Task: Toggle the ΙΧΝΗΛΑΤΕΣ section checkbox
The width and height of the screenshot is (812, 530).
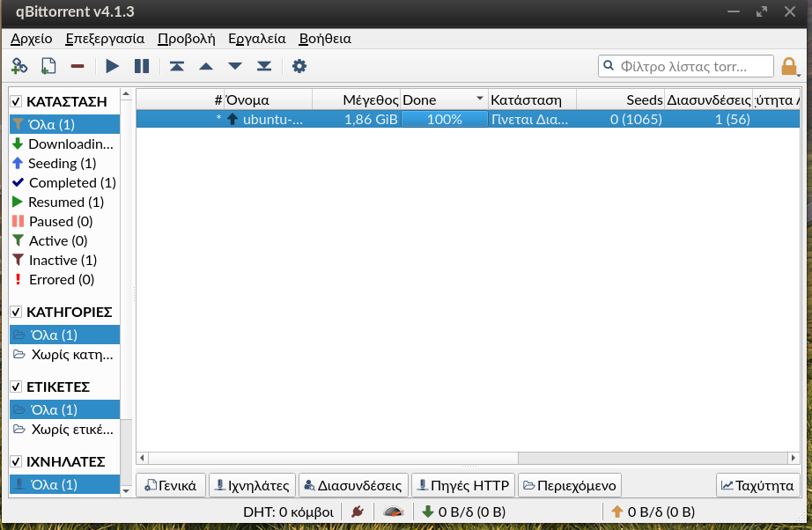Action: 16,461
